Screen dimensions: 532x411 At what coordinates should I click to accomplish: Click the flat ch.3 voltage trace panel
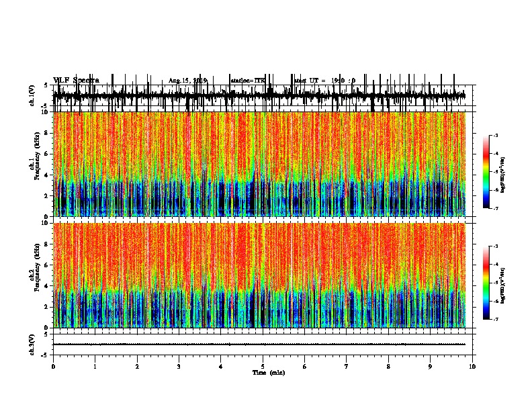tap(263, 345)
